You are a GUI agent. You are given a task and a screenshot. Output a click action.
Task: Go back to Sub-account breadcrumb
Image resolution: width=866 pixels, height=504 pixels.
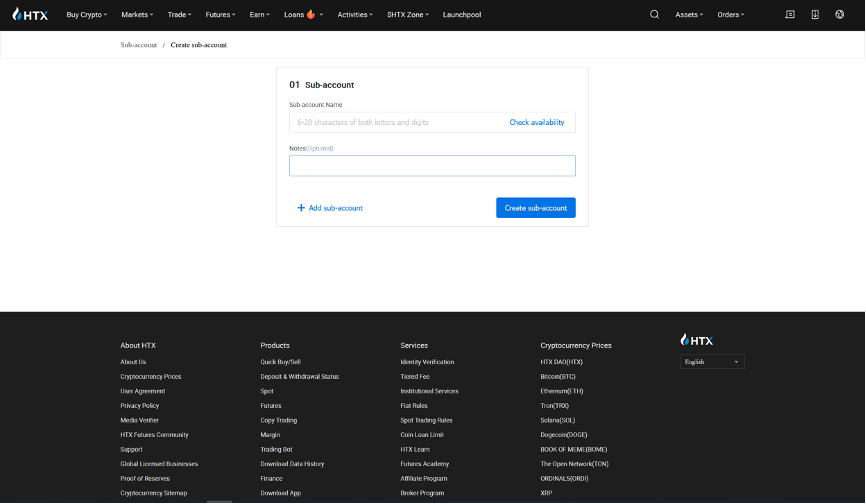(x=139, y=45)
